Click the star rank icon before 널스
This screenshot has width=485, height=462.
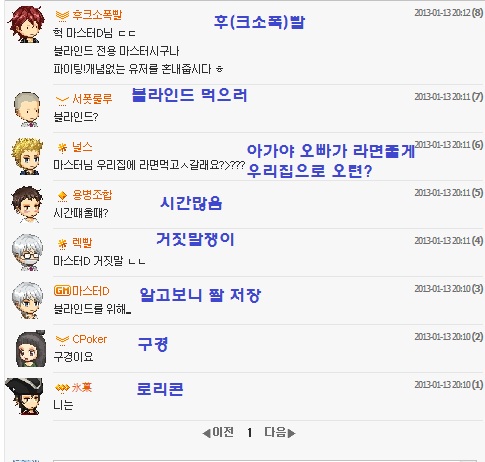coord(62,147)
